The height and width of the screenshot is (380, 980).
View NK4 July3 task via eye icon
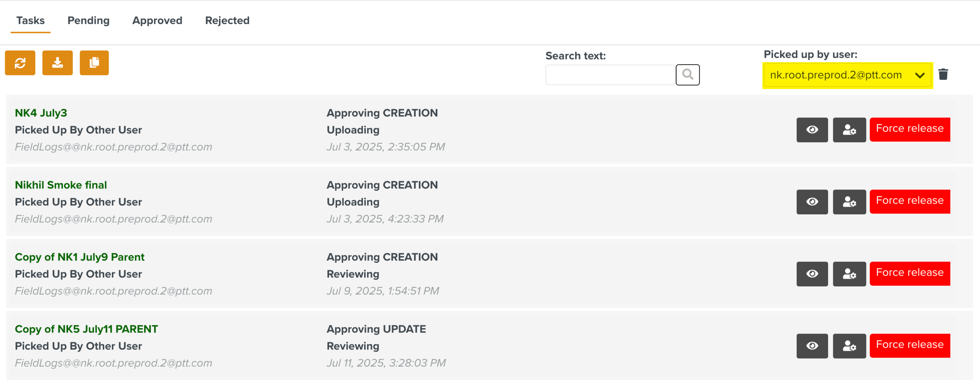tap(812, 130)
